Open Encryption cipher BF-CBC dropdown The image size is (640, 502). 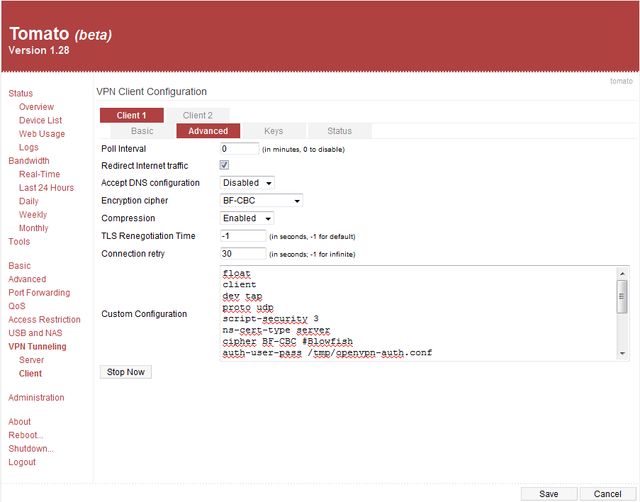click(261, 200)
